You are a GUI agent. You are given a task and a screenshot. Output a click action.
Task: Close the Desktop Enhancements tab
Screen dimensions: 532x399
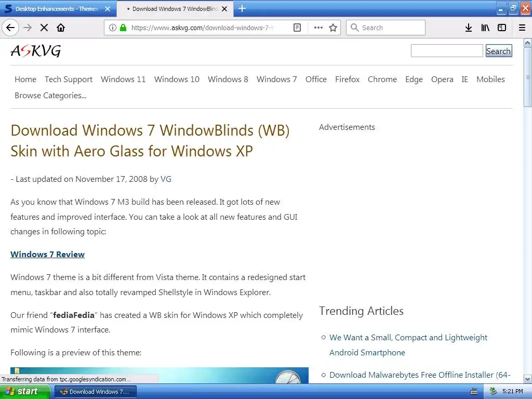click(108, 9)
